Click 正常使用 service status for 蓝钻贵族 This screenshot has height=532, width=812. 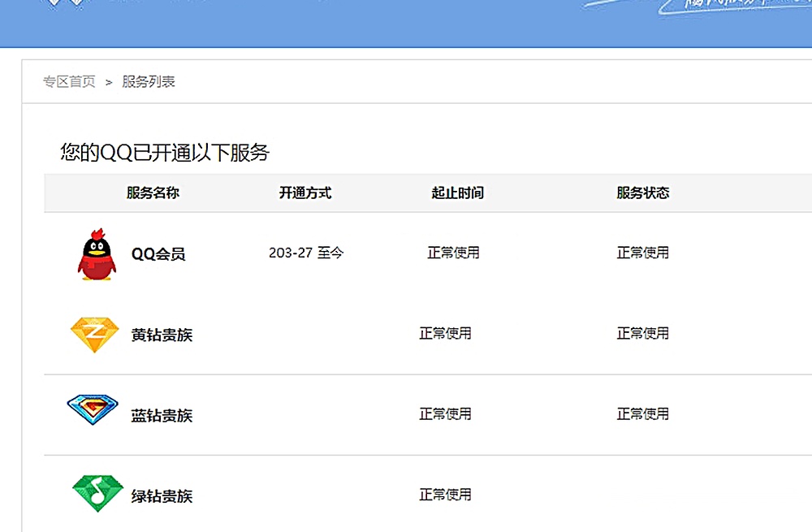tap(642, 414)
